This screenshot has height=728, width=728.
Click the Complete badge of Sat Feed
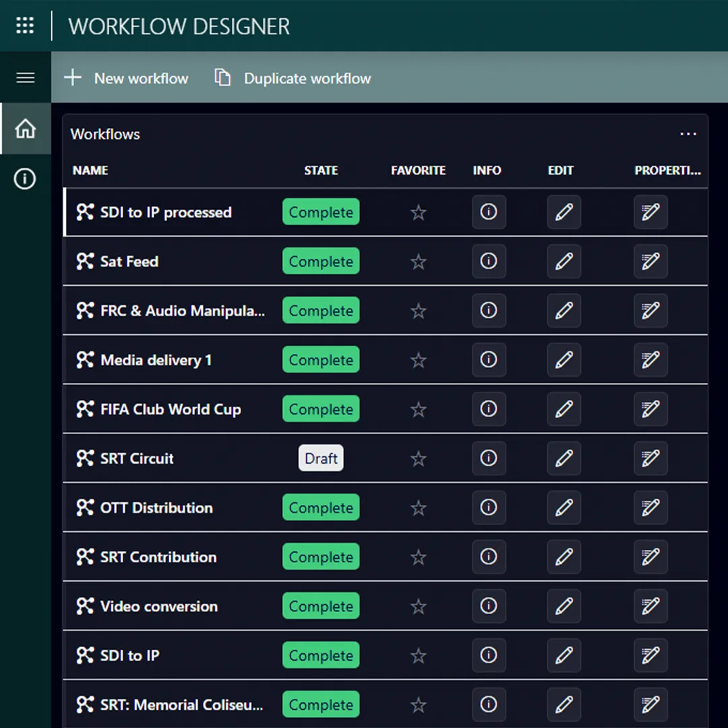pos(321,261)
